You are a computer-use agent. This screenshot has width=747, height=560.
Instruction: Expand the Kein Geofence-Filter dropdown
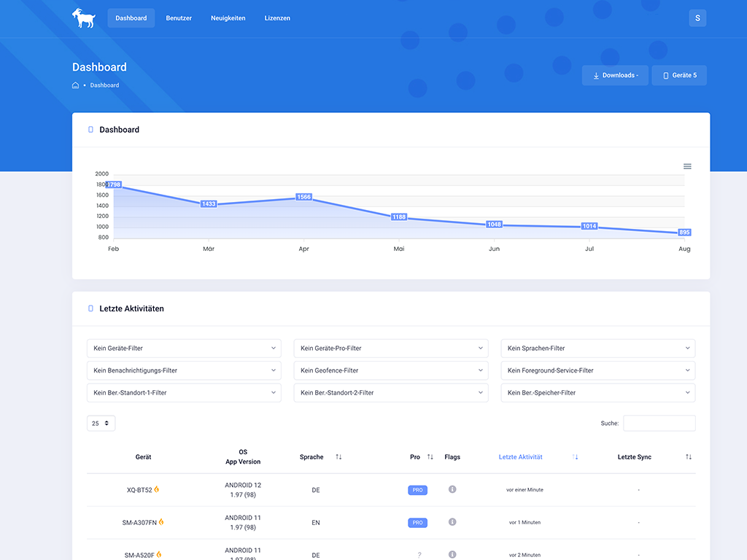(390, 370)
